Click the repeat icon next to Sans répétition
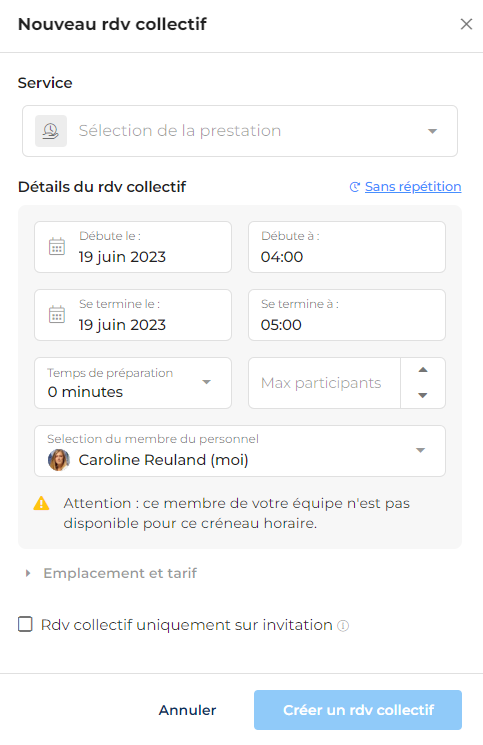The image size is (483, 745). 355,187
